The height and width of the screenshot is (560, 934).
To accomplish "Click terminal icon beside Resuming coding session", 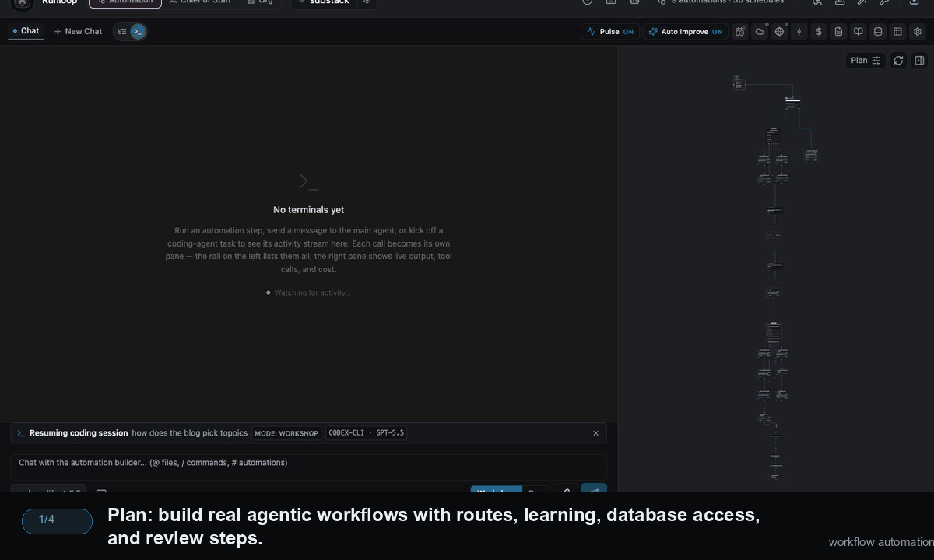I will (21, 433).
